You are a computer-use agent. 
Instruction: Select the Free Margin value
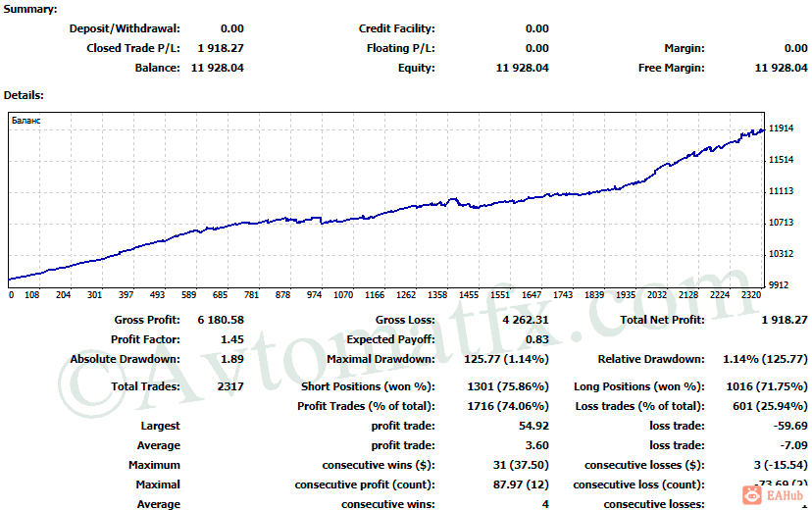[x=781, y=68]
